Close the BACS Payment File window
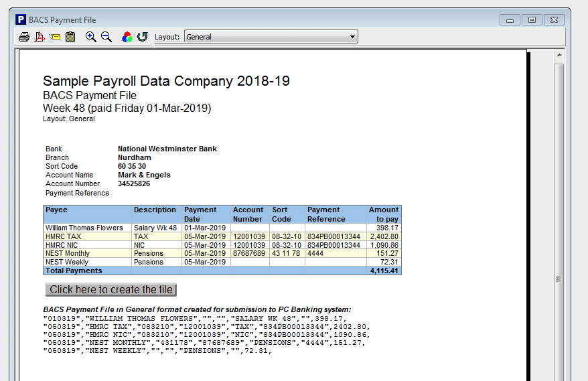The image size is (588, 381). 554,20
